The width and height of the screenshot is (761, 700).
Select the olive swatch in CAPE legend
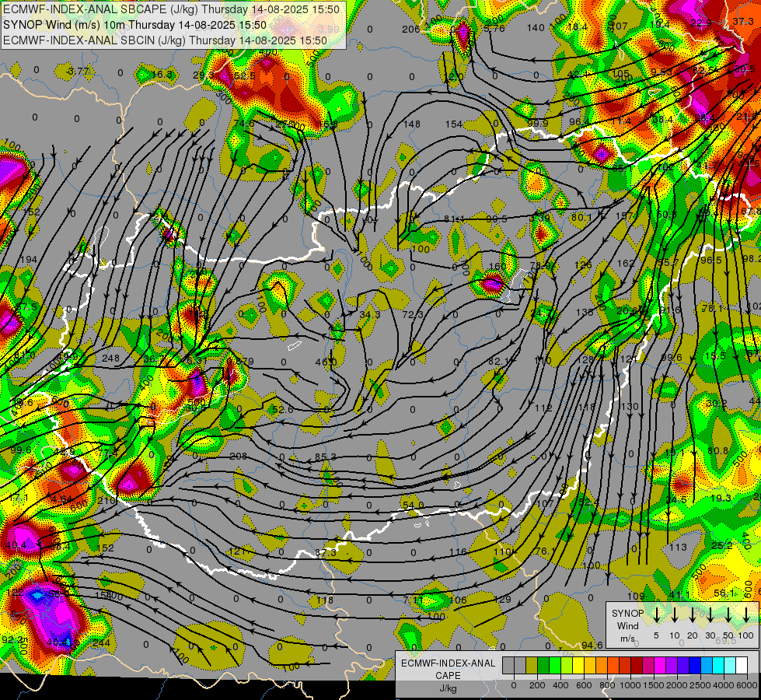[532, 665]
